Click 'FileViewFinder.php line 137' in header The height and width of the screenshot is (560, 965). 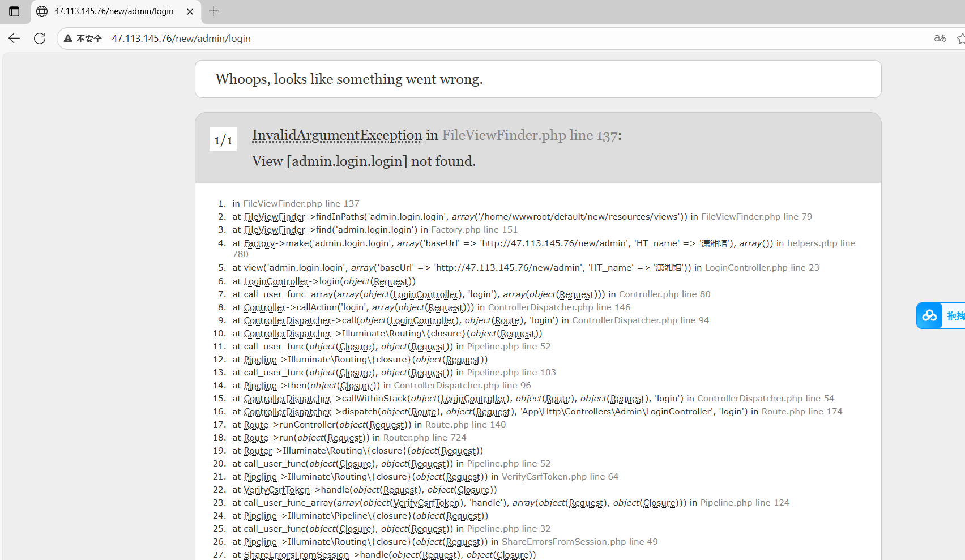click(530, 135)
